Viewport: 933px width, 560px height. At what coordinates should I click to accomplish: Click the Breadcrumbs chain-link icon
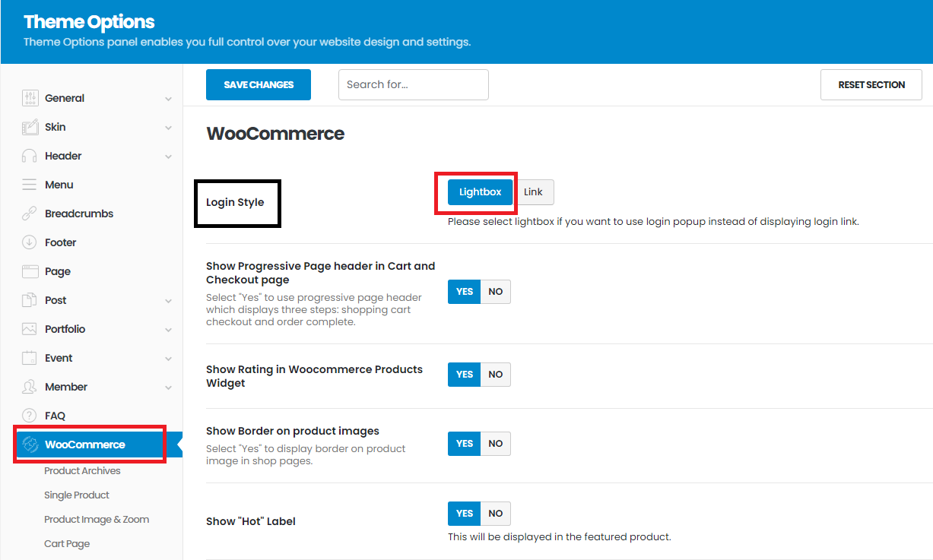(x=30, y=214)
